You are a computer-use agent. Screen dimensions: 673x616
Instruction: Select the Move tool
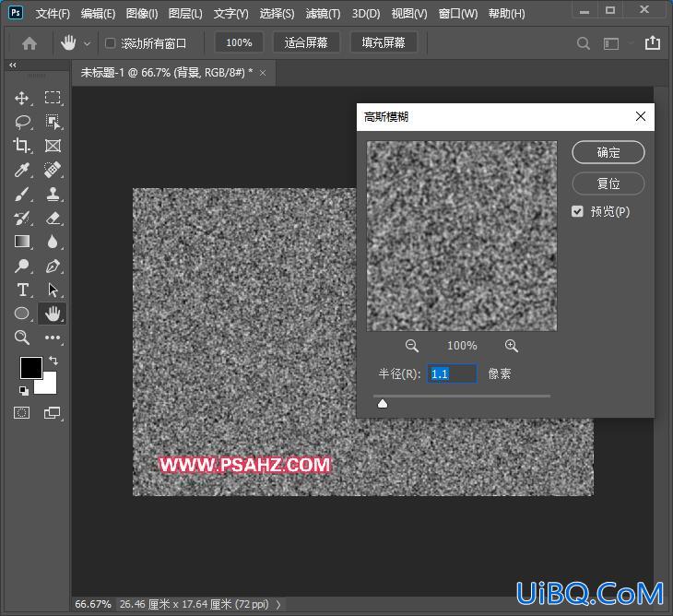point(21,98)
